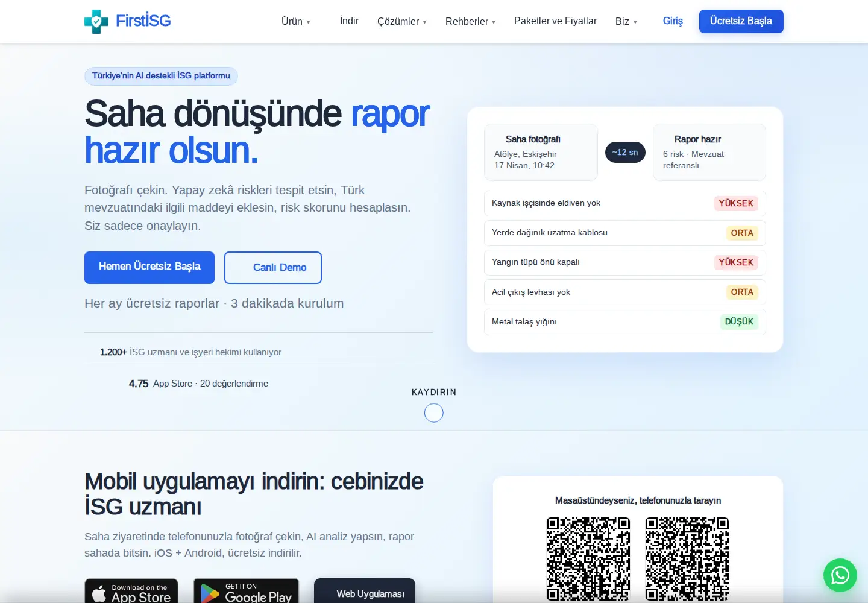Open the Web Uygulaması button
The width and height of the screenshot is (868, 603).
[365, 592]
